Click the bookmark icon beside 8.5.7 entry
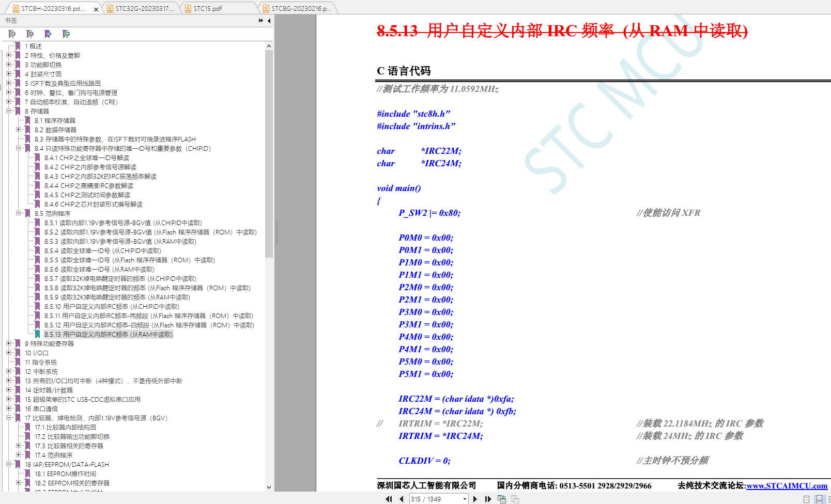This screenshot has height=504, width=831. pyautogui.click(x=37, y=279)
